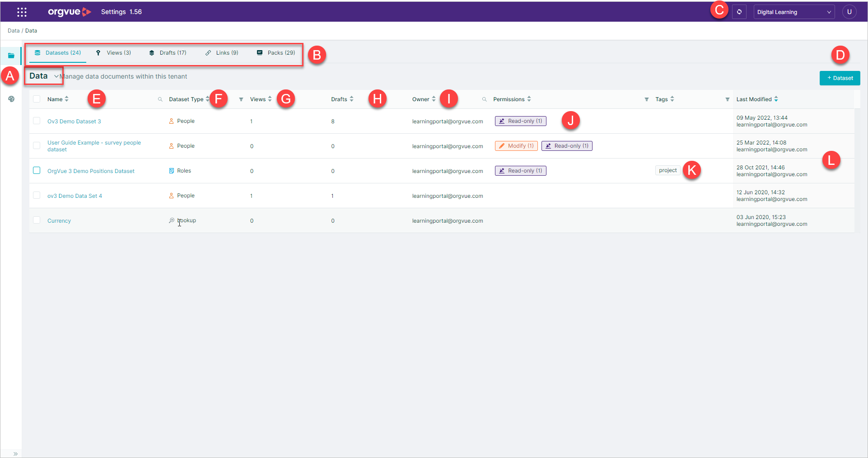Image resolution: width=868 pixels, height=458 pixels.
Task: Check the ov3 Demo Data Set 4 checkbox
Action: 37,195
